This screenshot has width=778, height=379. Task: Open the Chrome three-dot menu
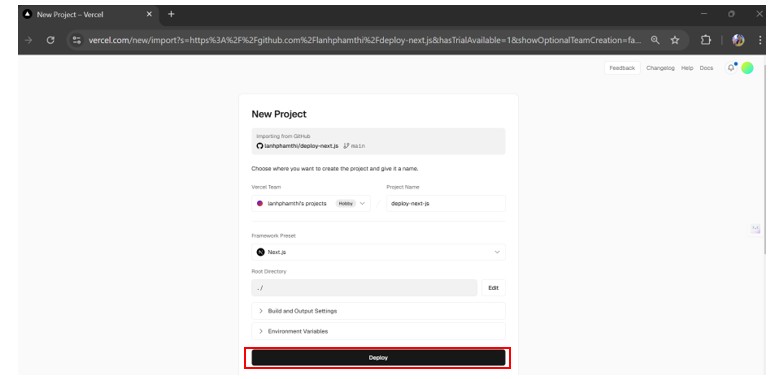(x=760, y=41)
